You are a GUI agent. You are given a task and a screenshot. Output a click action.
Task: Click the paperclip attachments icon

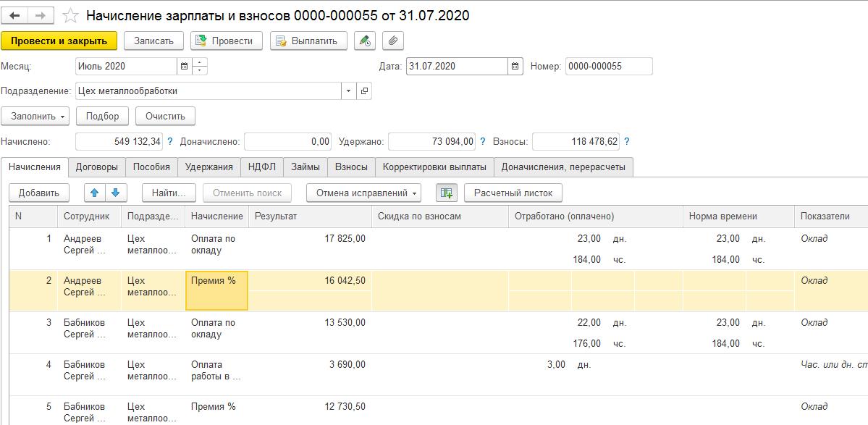point(393,41)
